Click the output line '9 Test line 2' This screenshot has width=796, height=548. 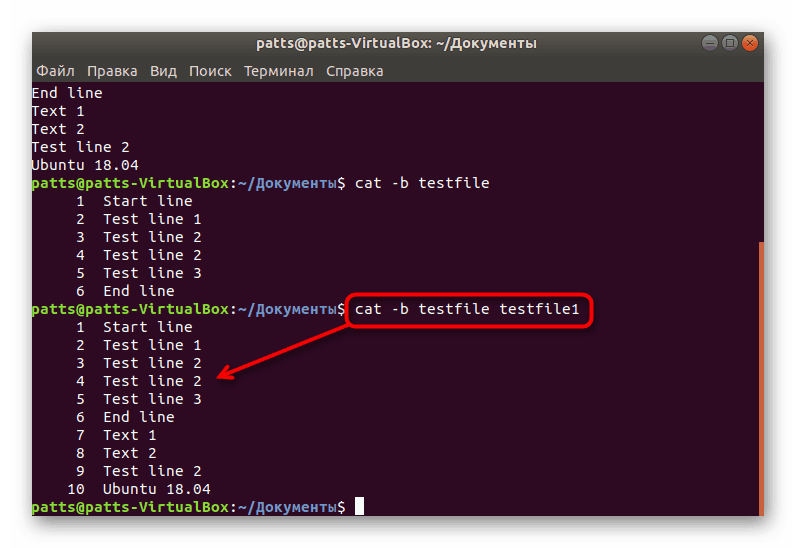(139, 471)
